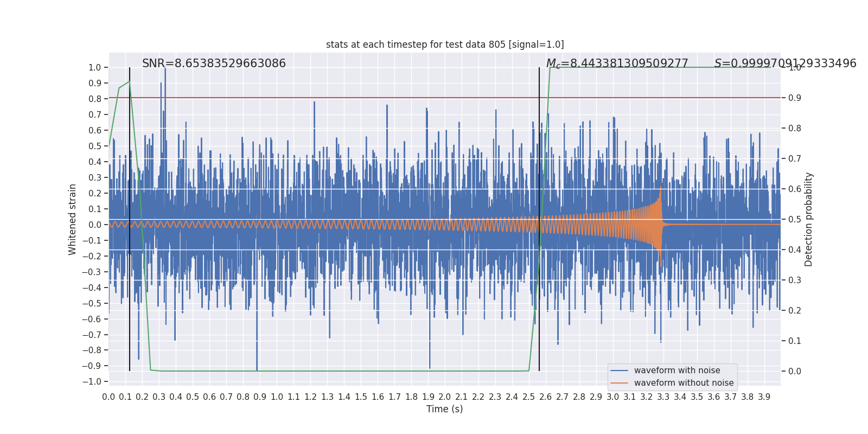Pick the blue line swatch in legend
868x434 pixels.
[619, 371]
